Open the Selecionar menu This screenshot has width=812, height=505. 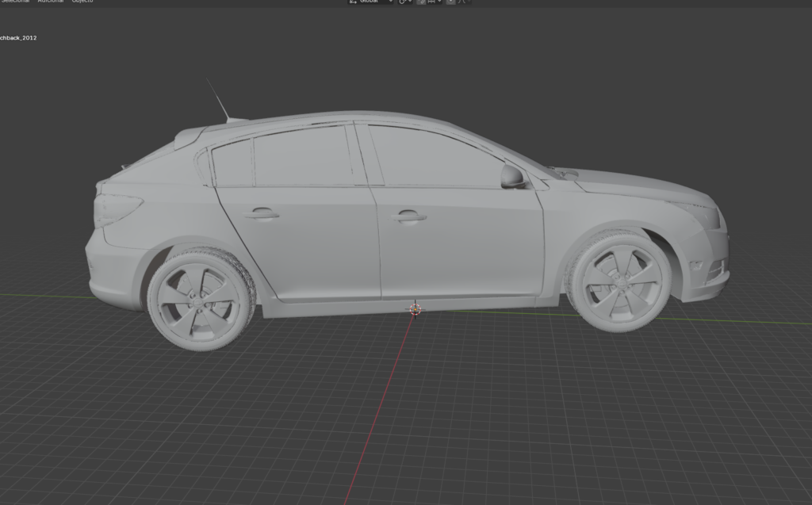click(16, 1)
